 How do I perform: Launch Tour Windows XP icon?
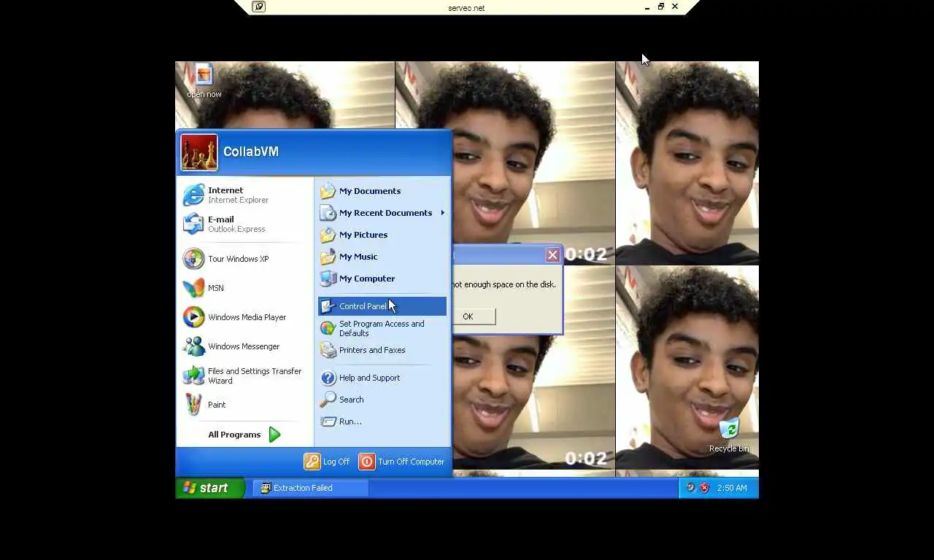(193, 259)
